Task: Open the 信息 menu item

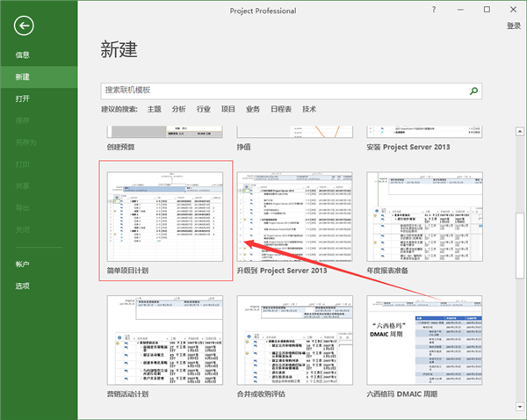Action: 23,55
